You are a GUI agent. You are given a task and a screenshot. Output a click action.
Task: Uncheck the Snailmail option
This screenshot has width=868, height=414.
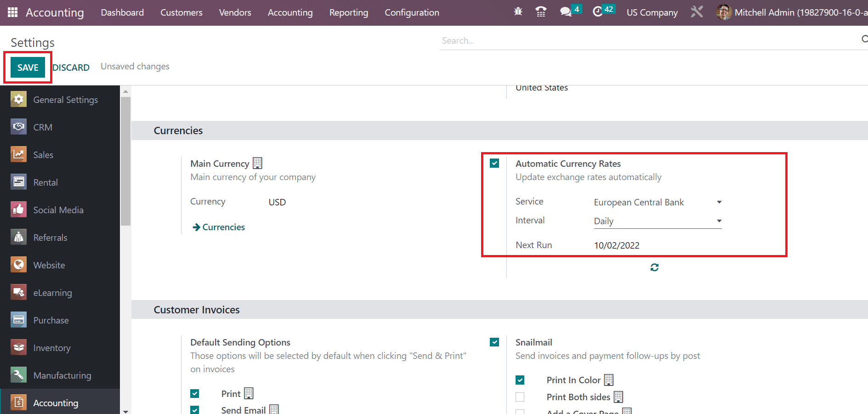point(494,342)
